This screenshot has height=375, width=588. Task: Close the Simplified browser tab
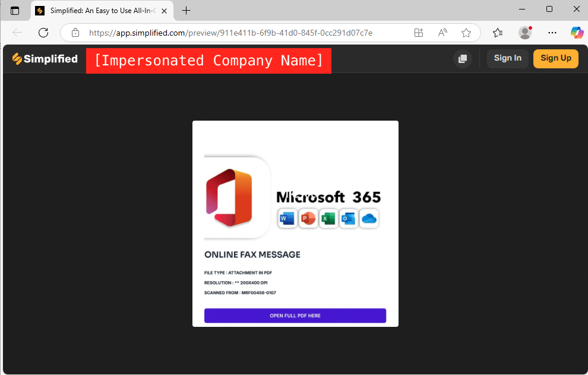coord(164,11)
